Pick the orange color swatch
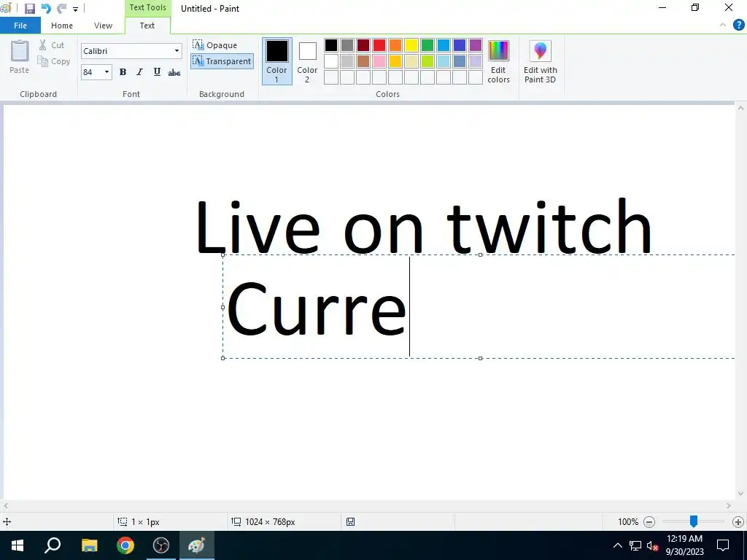The image size is (747, 560). [395, 45]
